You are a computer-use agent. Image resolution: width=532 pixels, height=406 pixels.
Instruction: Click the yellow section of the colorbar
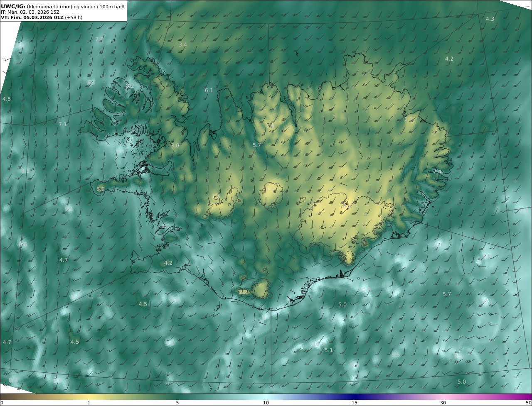coord(89,396)
